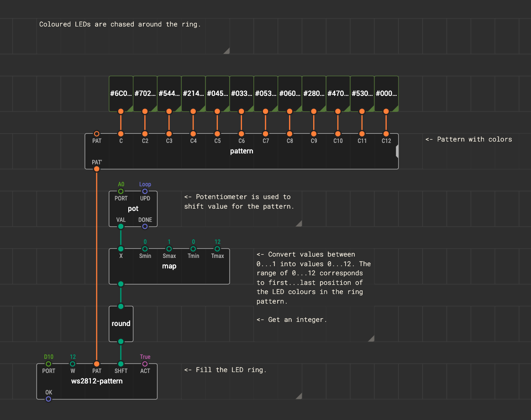Select the ws2812-pattern node
Screen dimensions: 531x420
click(x=97, y=381)
